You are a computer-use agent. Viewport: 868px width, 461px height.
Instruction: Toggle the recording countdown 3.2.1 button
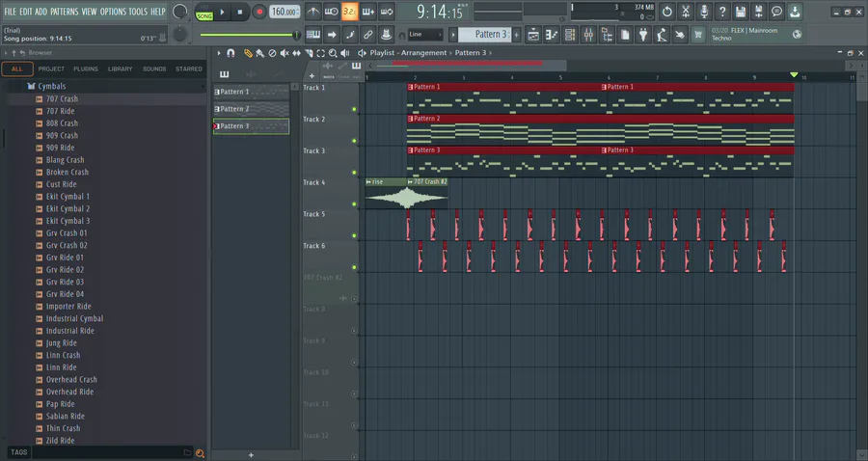click(350, 11)
